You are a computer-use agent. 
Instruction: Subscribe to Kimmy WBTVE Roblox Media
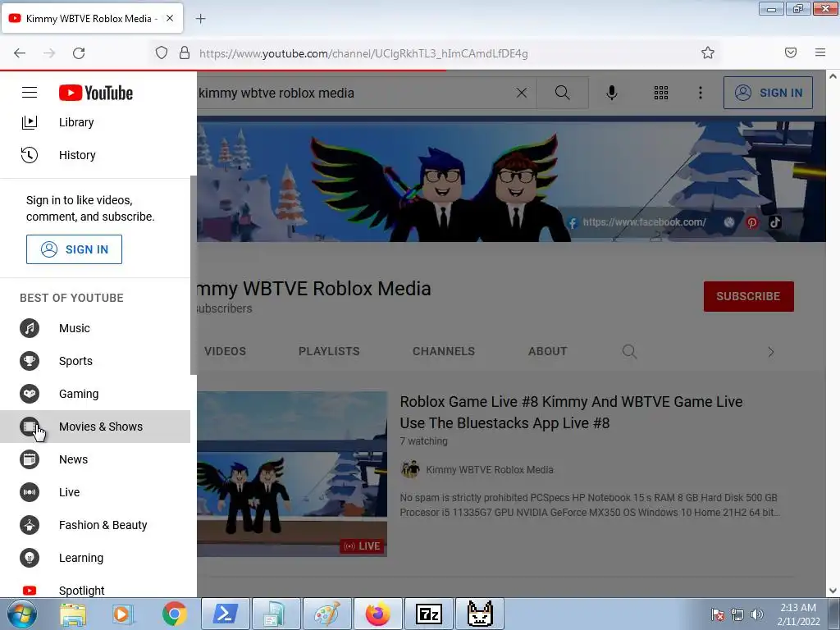click(x=748, y=296)
